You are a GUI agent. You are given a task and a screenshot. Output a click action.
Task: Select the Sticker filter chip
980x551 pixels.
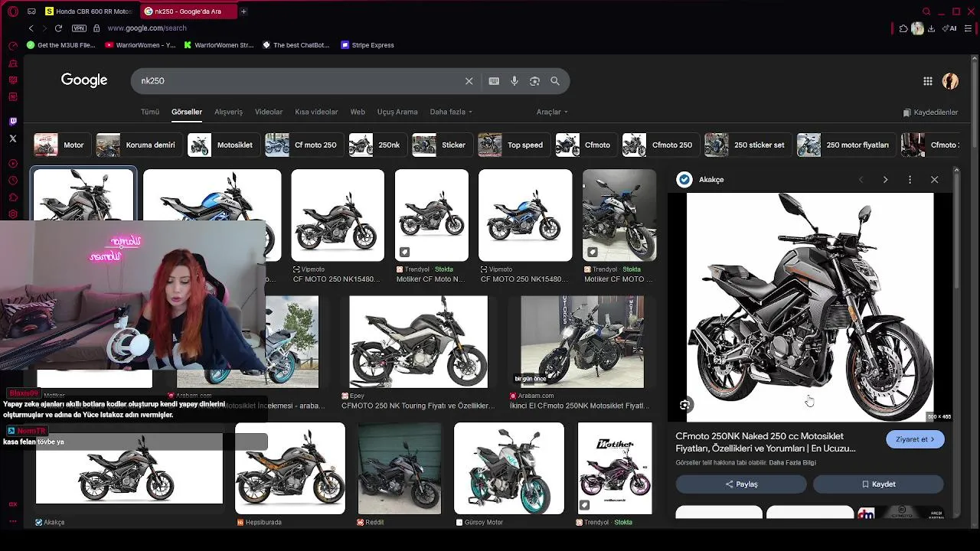tap(441, 145)
